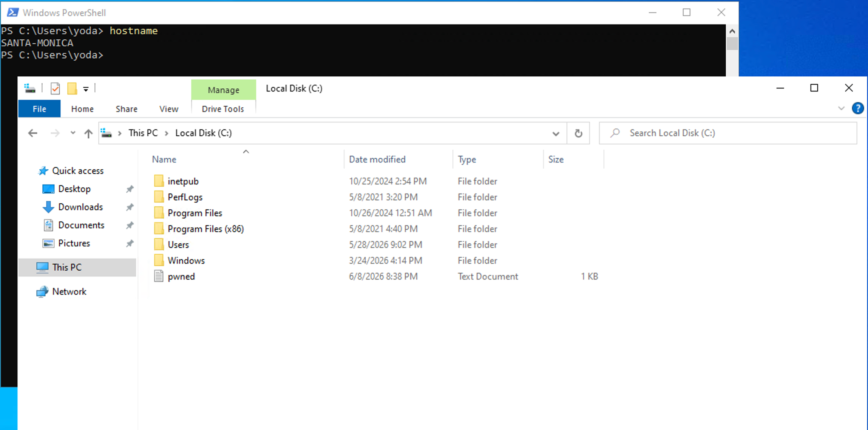Expand the chevron after This PC breadcrumb
This screenshot has width=868, height=430.
click(167, 133)
